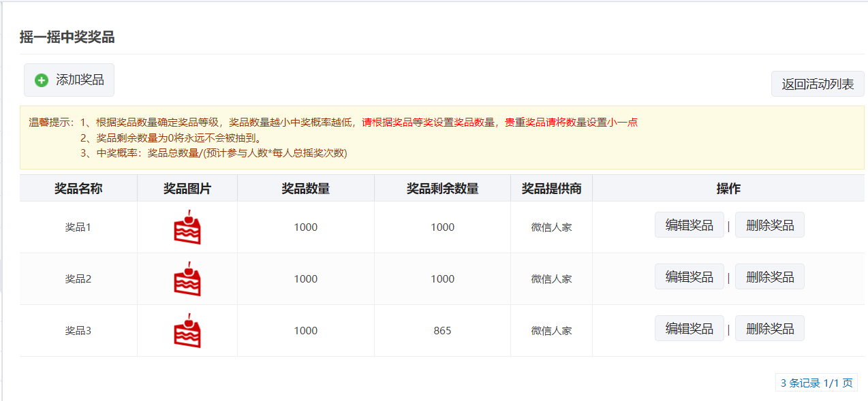The image size is (868, 401).
Task: Click the 奖品3 name cell
Action: click(x=78, y=331)
